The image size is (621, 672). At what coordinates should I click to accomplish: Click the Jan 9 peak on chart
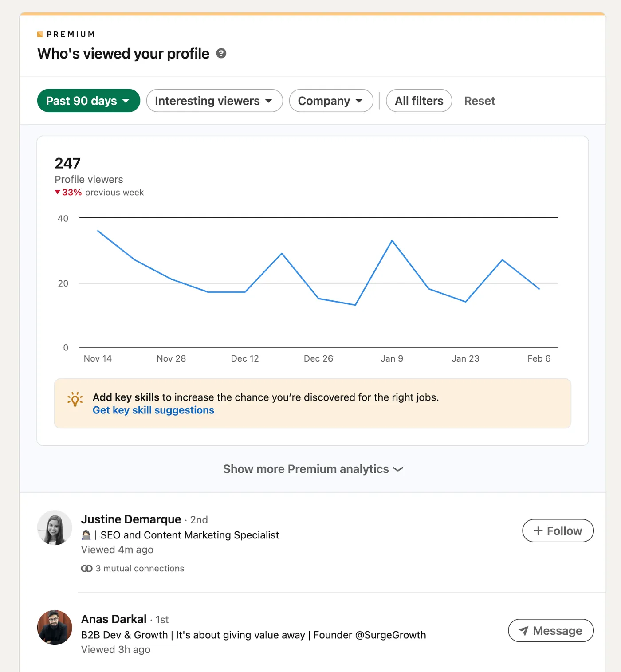pyautogui.click(x=392, y=241)
